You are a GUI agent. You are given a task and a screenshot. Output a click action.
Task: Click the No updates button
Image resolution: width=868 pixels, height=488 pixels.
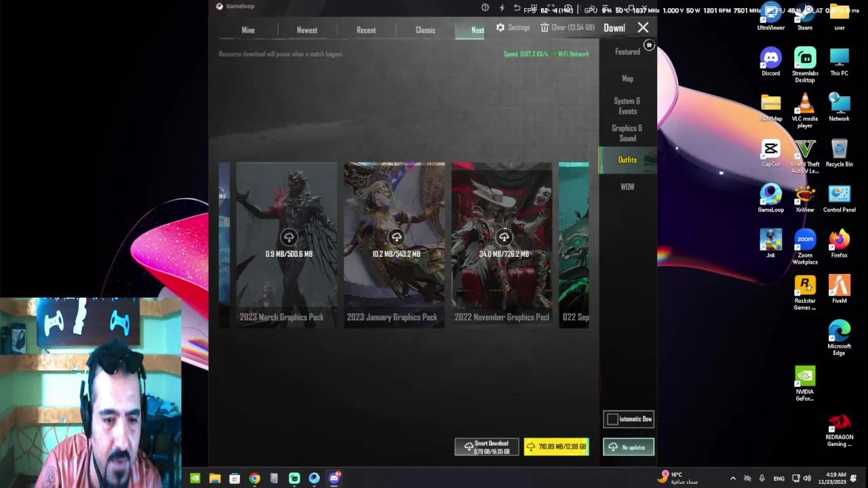coord(628,447)
